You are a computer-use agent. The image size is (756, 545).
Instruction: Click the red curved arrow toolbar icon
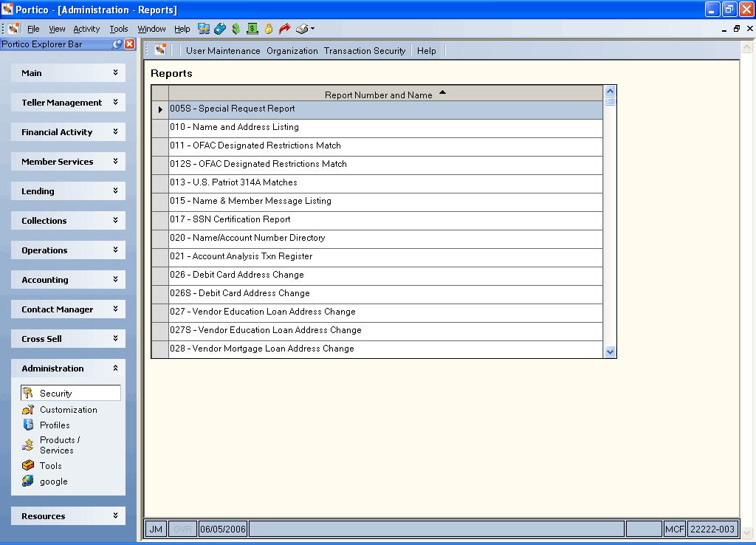(x=285, y=29)
